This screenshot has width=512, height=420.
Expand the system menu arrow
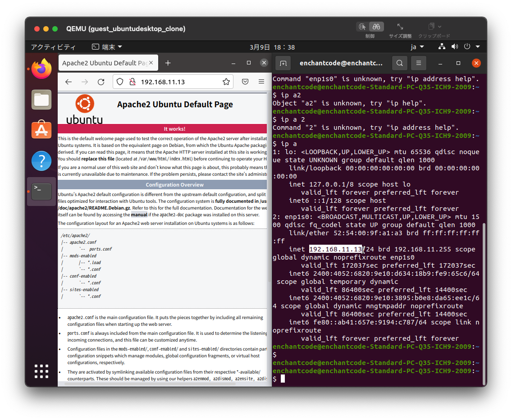coord(478,47)
